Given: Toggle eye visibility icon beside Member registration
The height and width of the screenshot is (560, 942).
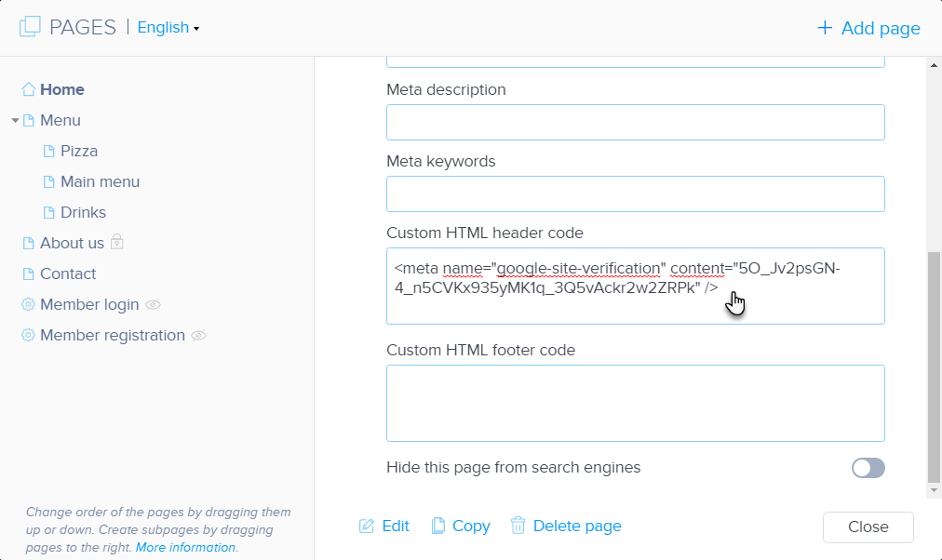Looking at the screenshot, I should (198, 336).
